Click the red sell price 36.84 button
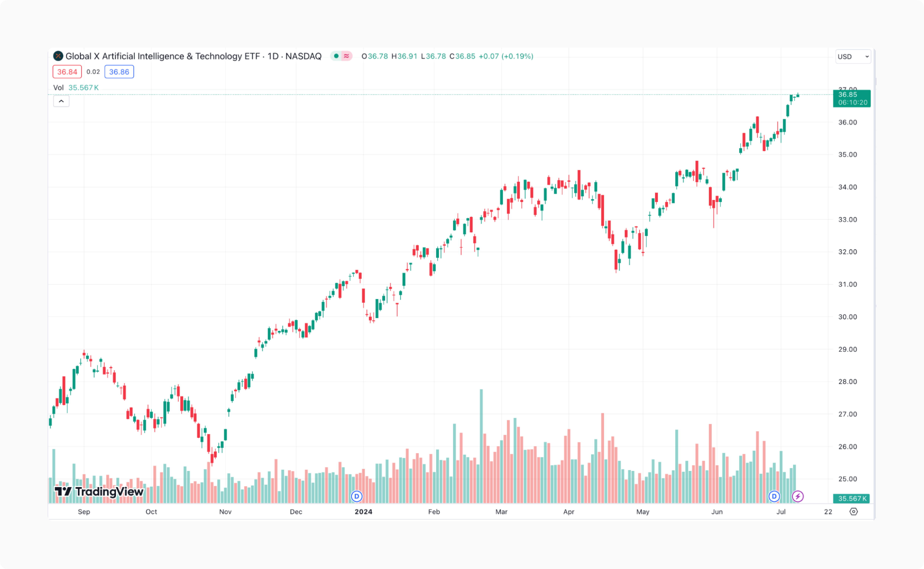The width and height of the screenshot is (924, 569). point(67,72)
